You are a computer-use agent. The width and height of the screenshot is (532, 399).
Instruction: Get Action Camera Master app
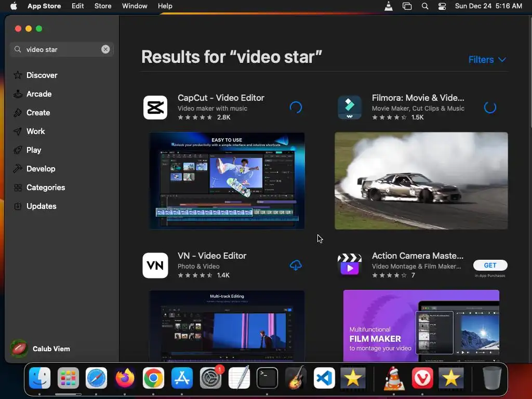[x=490, y=265]
